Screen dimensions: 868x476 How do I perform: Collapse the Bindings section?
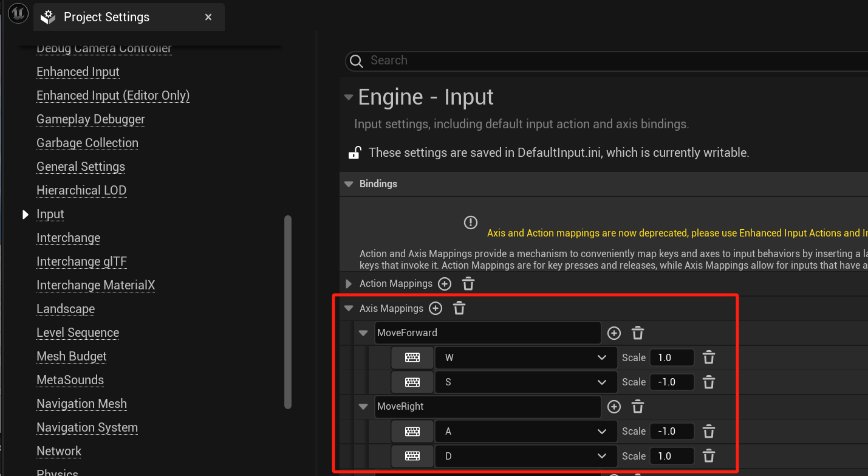pyautogui.click(x=349, y=184)
